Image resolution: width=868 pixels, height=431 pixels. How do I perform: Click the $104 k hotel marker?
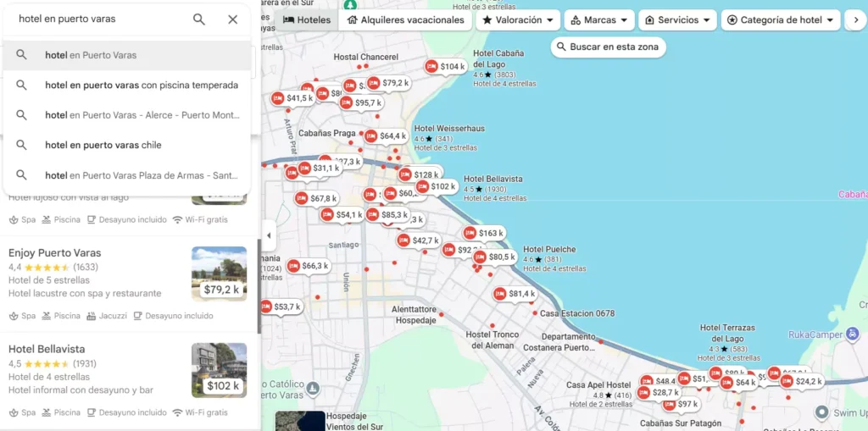point(446,67)
